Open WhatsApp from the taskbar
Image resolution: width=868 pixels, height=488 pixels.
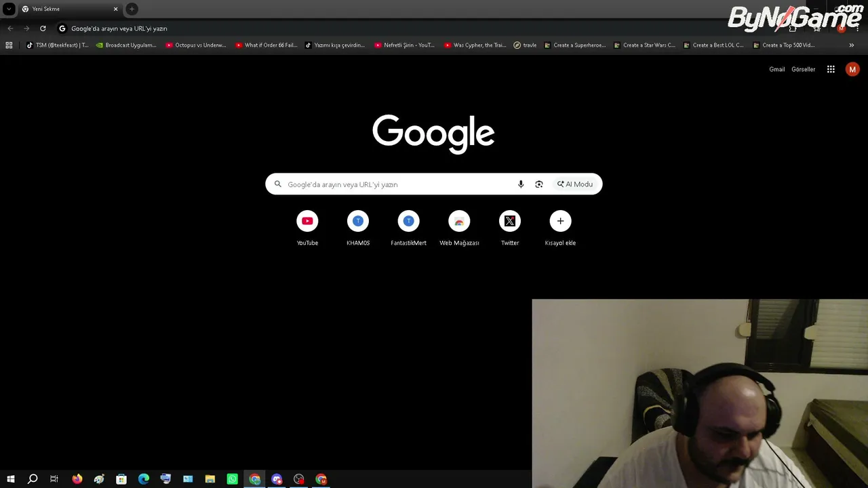point(233,479)
